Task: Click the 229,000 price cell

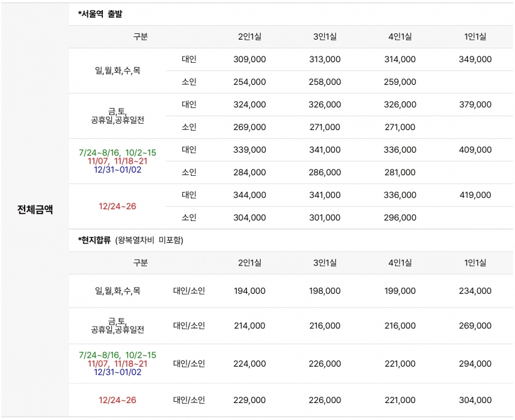Action: pyautogui.click(x=249, y=400)
